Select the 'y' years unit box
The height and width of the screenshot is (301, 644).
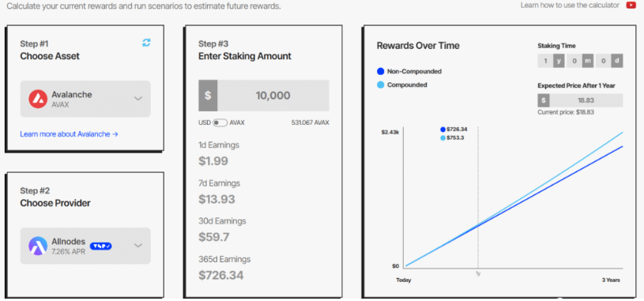559,61
